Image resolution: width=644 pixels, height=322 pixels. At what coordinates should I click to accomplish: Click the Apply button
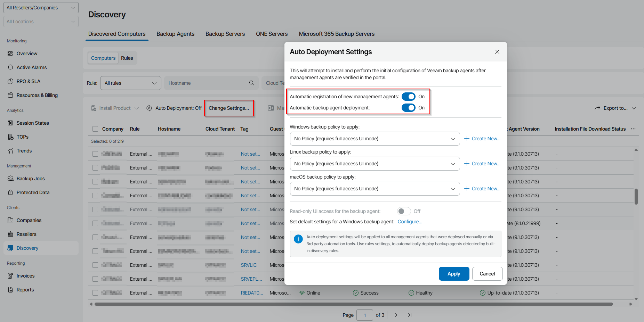click(454, 274)
